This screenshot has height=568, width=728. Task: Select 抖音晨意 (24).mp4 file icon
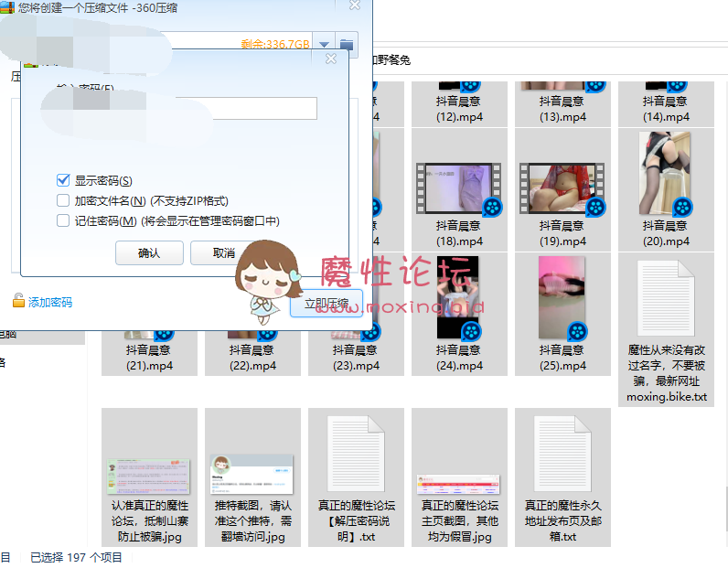click(459, 298)
